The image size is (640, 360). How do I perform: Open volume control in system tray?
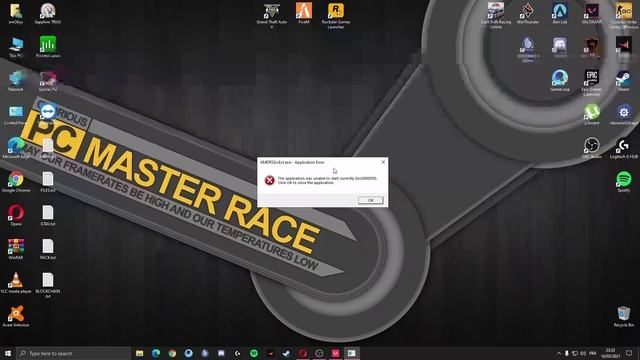[583, 353]
